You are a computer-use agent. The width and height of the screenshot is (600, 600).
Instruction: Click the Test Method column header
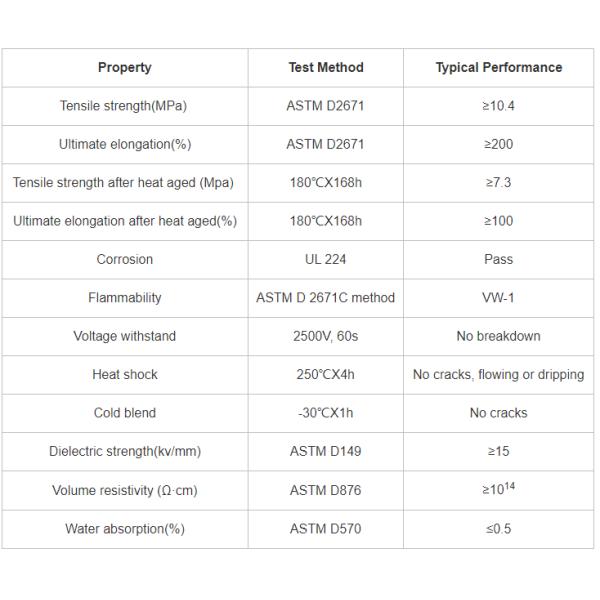point(325,68)
